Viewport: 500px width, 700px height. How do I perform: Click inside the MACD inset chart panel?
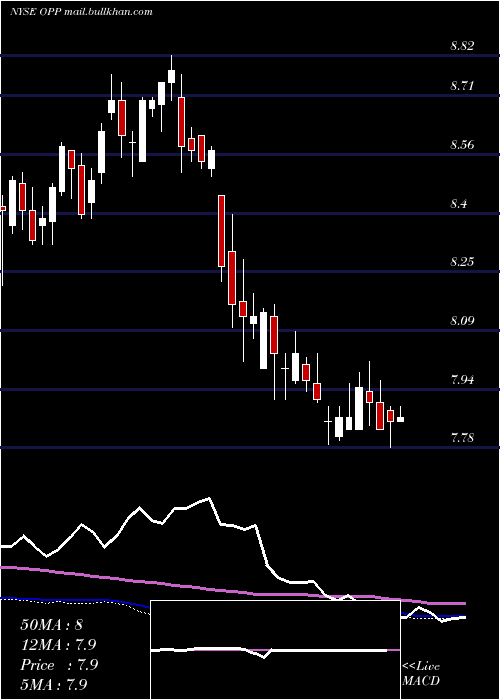[x=275, y=650]
